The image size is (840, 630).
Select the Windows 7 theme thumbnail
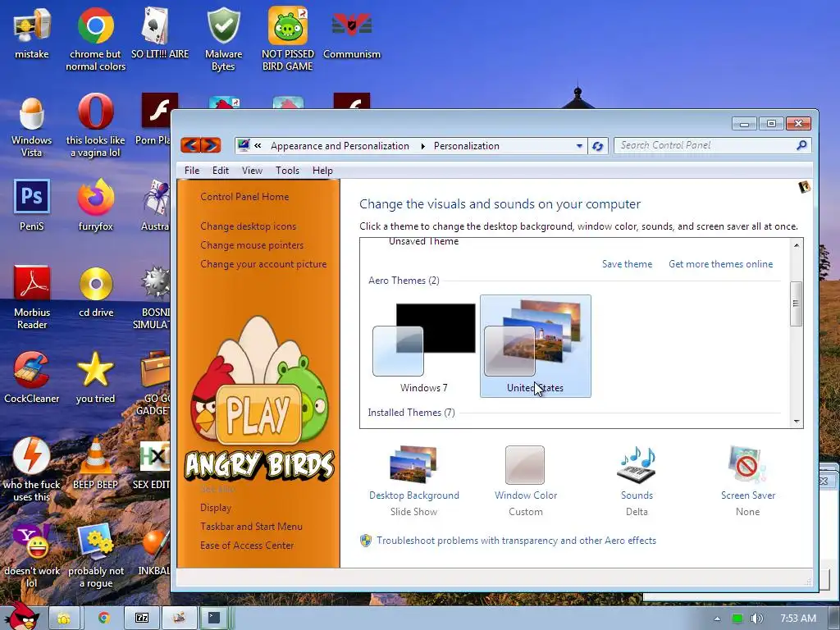tap(424, 347)
